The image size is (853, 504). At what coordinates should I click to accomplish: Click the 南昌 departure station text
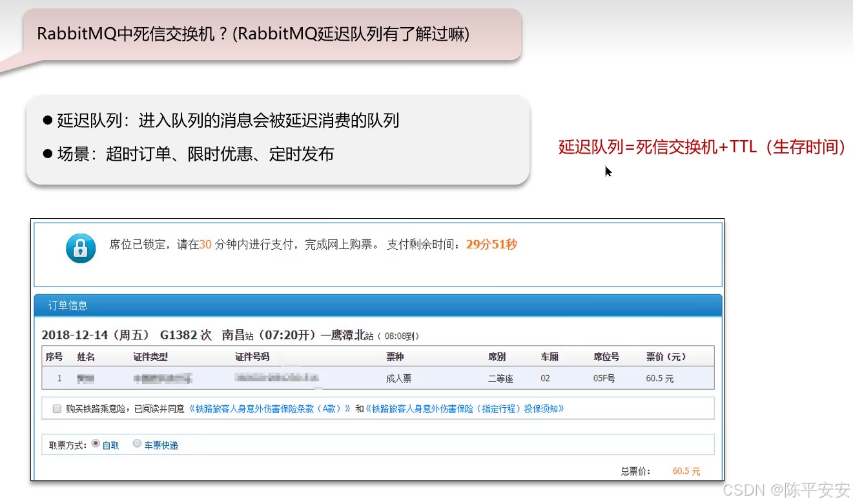pyautogui.click(x=233, y=336)
